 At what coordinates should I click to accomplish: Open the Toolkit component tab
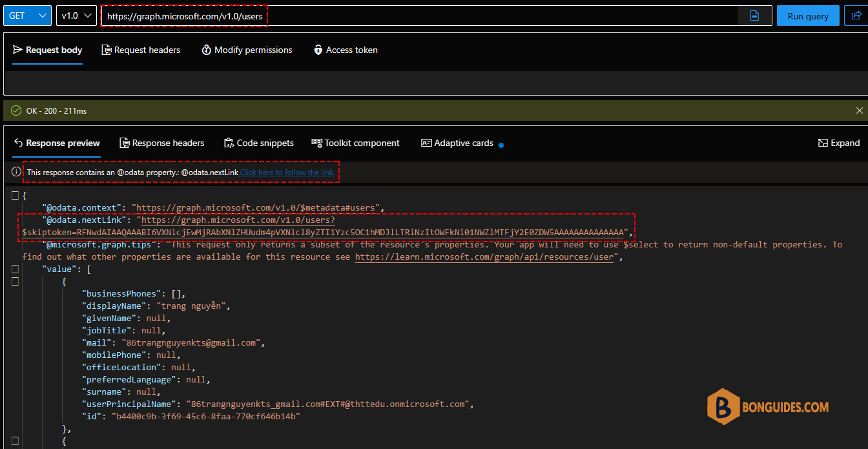point(355,143)
